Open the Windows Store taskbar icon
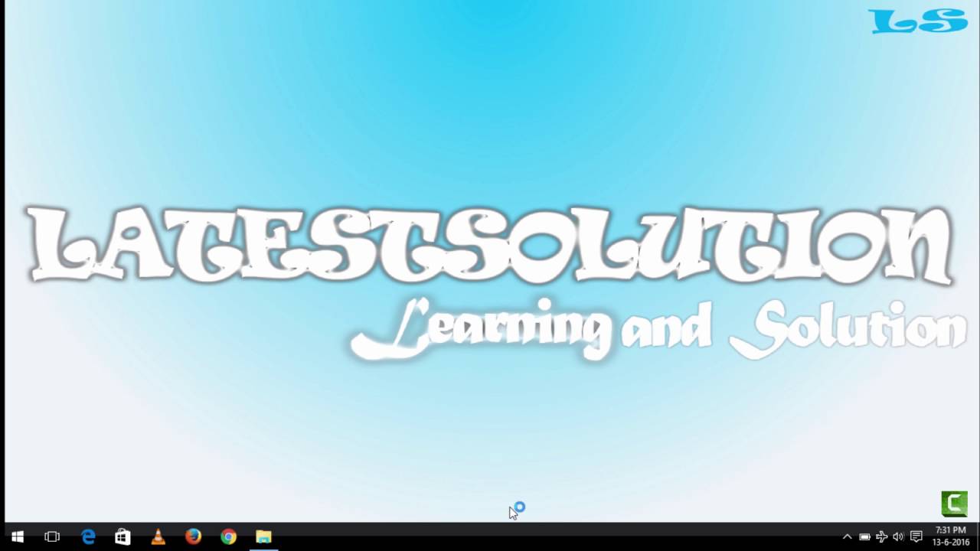Image resolution: width=980 pixels, height=551 pixels. pyautogui.click(x=122, y=537)
